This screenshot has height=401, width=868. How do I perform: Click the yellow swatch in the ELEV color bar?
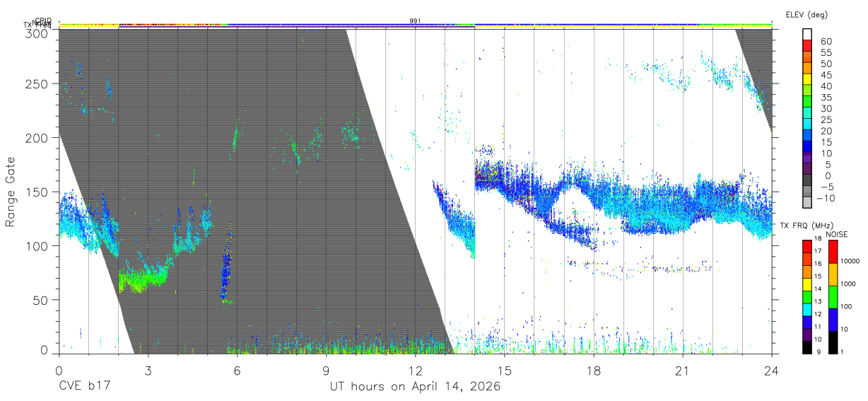(807, 79)
